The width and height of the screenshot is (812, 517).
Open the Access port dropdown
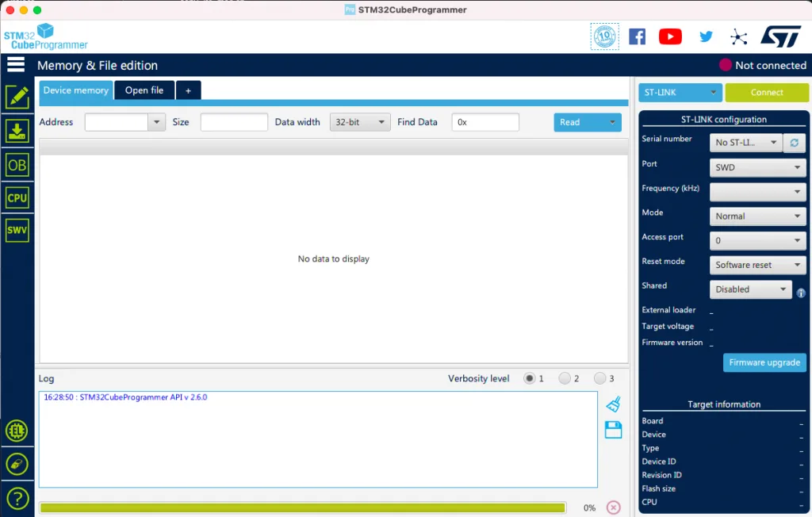click(x=757, y=240)
